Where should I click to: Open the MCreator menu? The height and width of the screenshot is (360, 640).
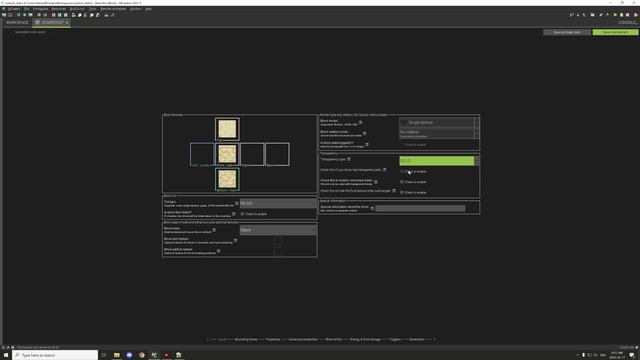pos(14,9)
